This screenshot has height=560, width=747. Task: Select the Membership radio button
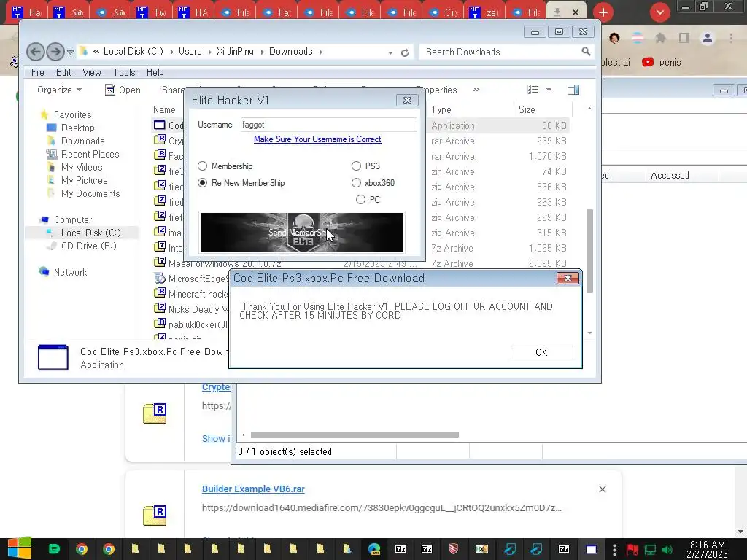(x=203, y=166)
